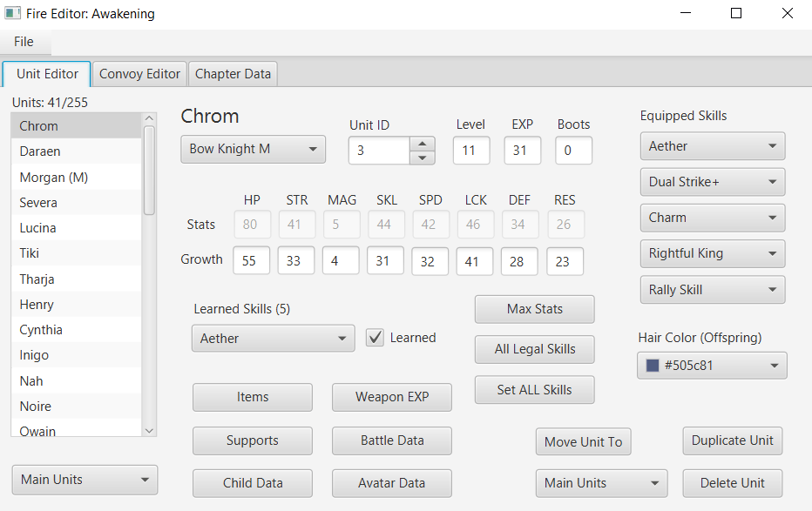Open the Supports editor
This screenshot has height=511, width=812.
point(252,440)
